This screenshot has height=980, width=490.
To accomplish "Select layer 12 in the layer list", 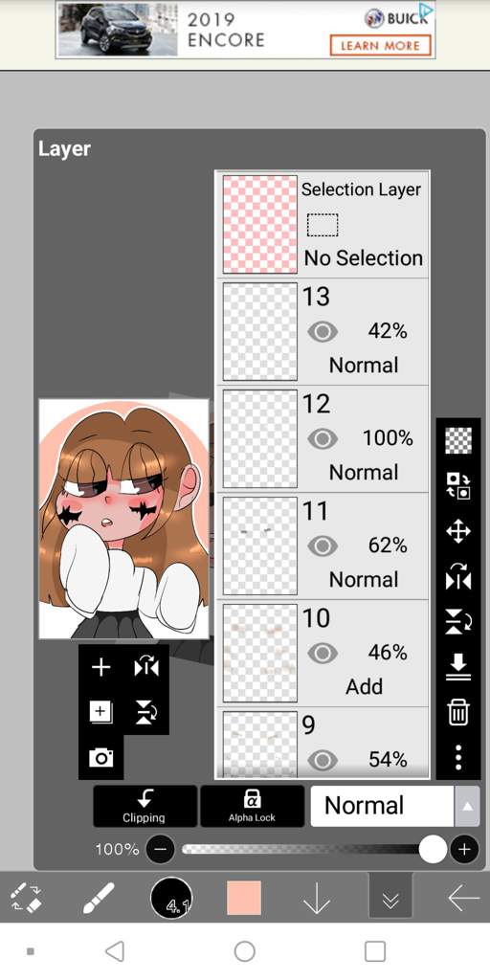I will 323,438.
